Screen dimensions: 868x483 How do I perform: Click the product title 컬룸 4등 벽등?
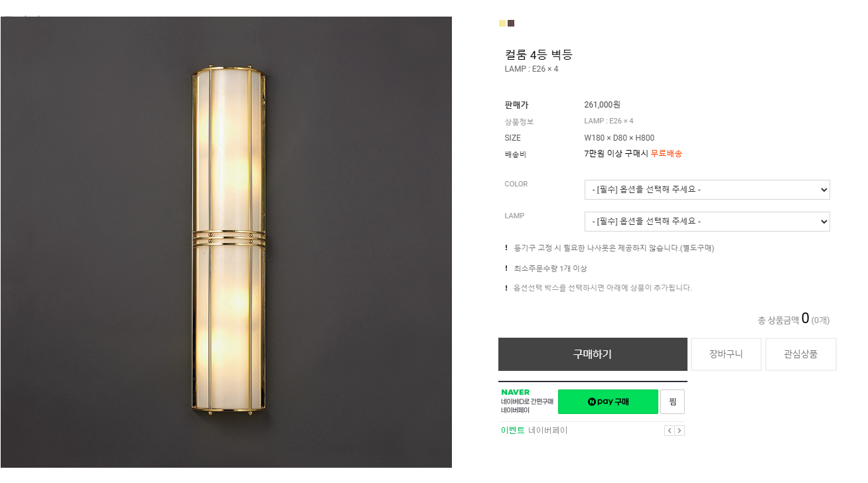(x=538, y=54)
